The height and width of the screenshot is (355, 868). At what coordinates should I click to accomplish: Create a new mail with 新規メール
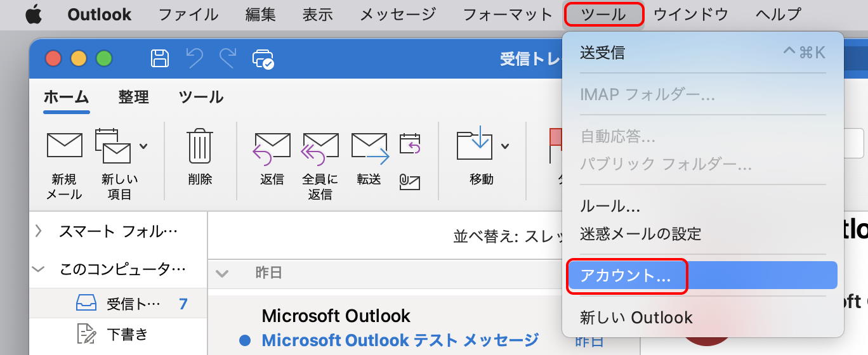[65, 164]
